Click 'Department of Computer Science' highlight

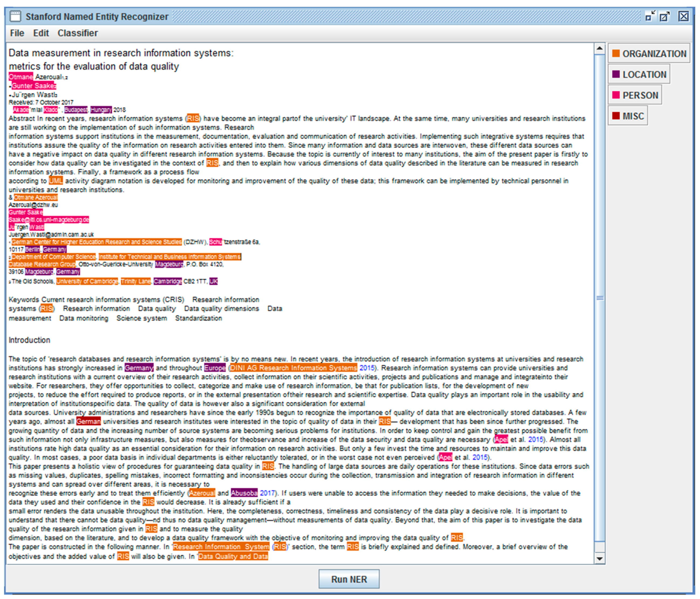[54, 256]
